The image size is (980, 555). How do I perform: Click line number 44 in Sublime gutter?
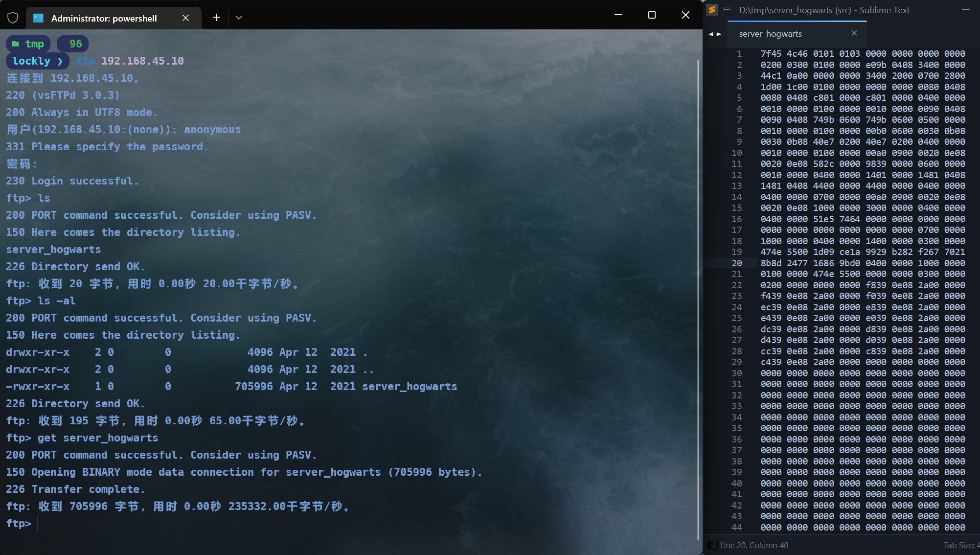coord(737,527)
